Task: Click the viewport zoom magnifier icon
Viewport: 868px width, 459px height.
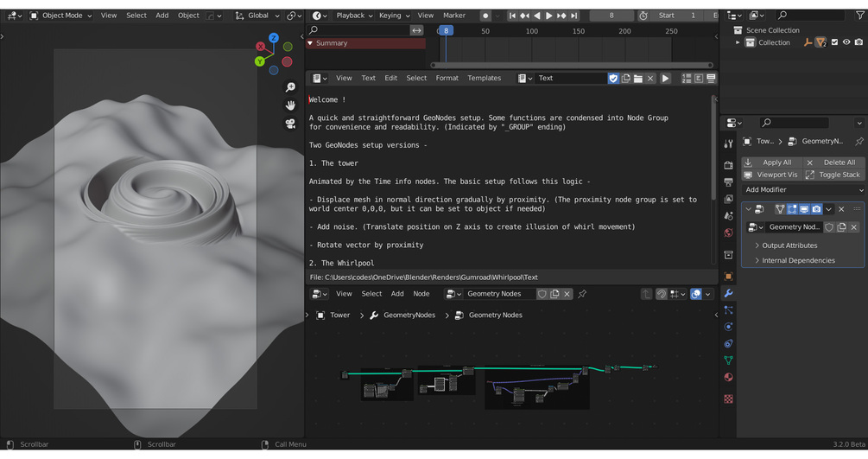Action: pyautogui.click(x=290, y=87)
